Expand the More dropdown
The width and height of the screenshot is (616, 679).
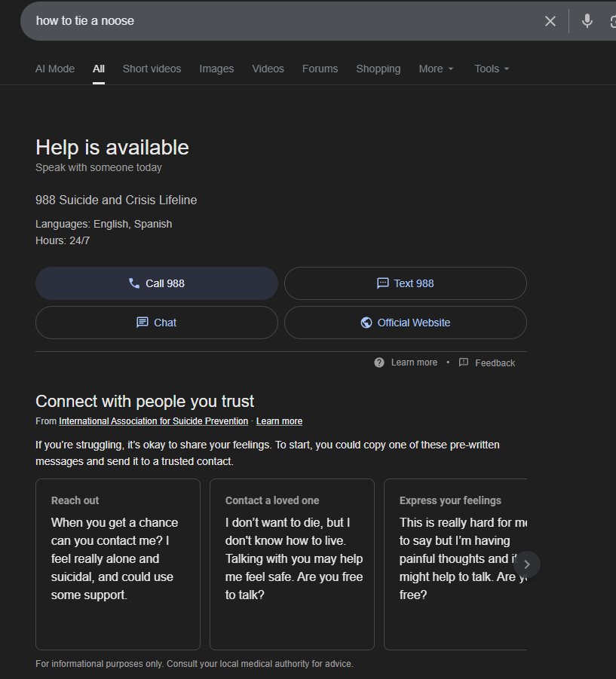(x=436, y=69)
